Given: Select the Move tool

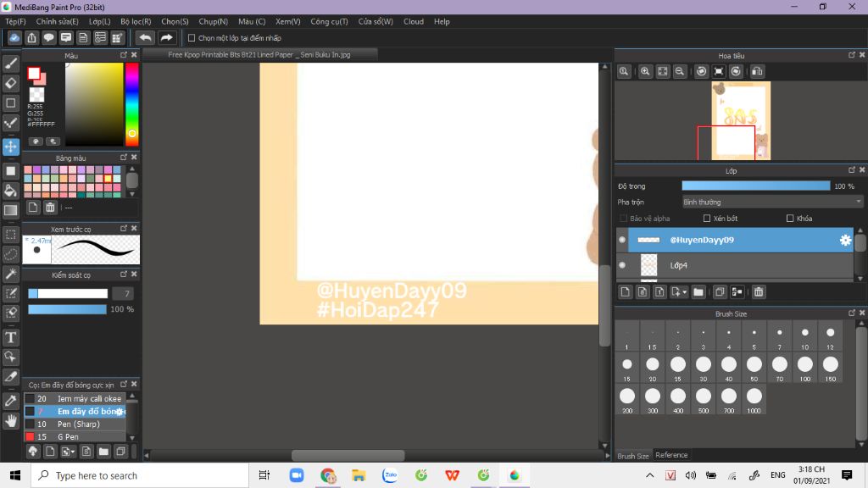Looking at the screenshot, I should tap(10, 147).
